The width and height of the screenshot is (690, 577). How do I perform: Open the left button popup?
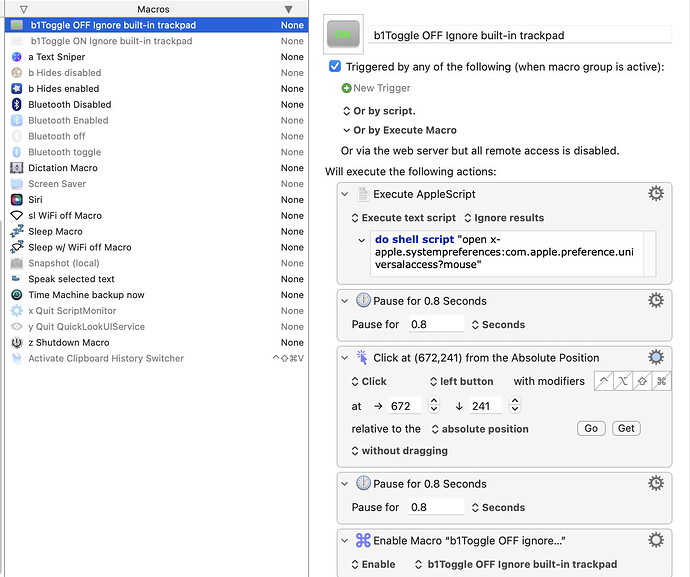click(x=461, y=382)
